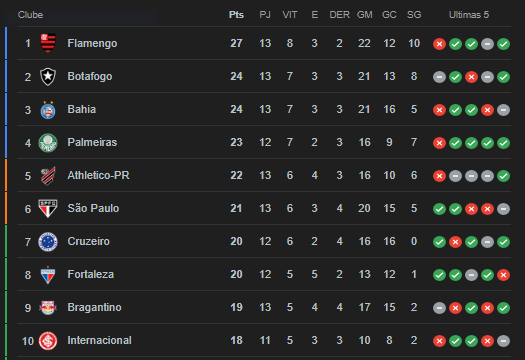Image resolution: width=525 pixels, height=360 pixels.
Task: Click the Bragantino bull crest
Action: coord(48,308)
